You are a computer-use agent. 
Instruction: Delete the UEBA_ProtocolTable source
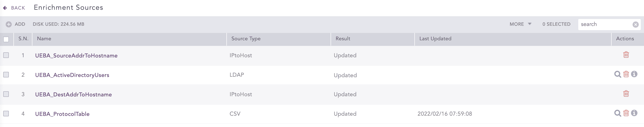point(626,113)
